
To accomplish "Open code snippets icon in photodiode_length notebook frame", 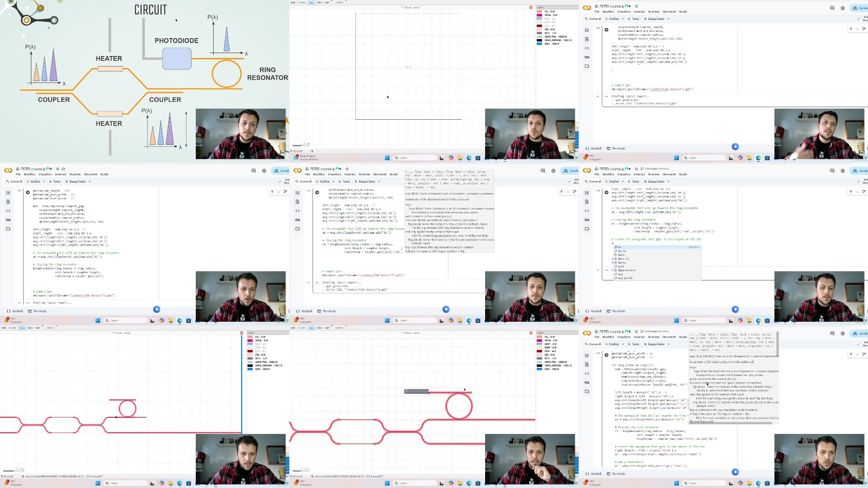I will pos(8,210).
